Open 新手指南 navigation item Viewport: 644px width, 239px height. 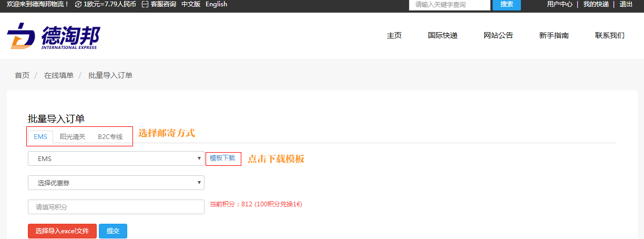click(x=554, y=36)
